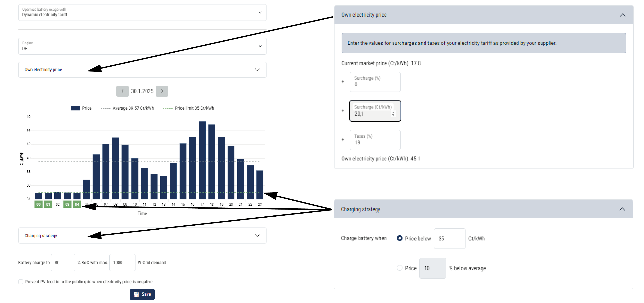Enable prevent PV feed-in checkbox
The width and height of the screenshot is (644, 303).
point(21,282)
